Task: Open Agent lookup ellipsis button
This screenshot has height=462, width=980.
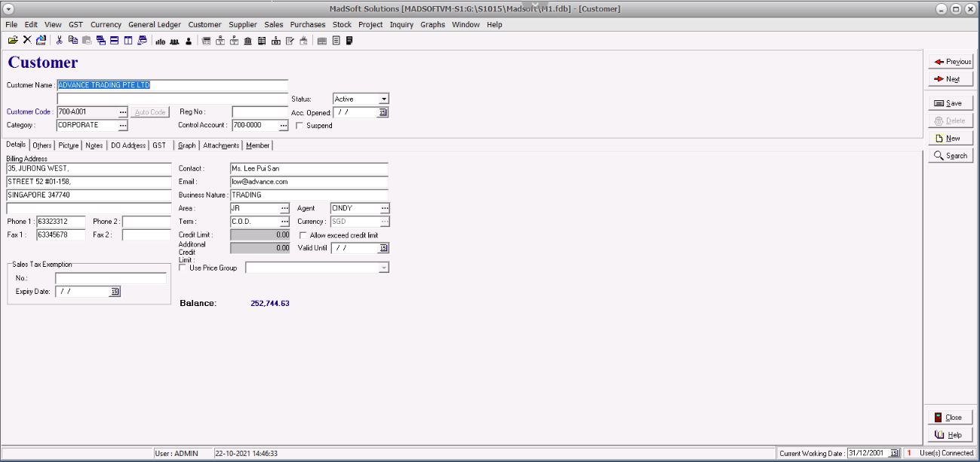Action: click(385, 208)
